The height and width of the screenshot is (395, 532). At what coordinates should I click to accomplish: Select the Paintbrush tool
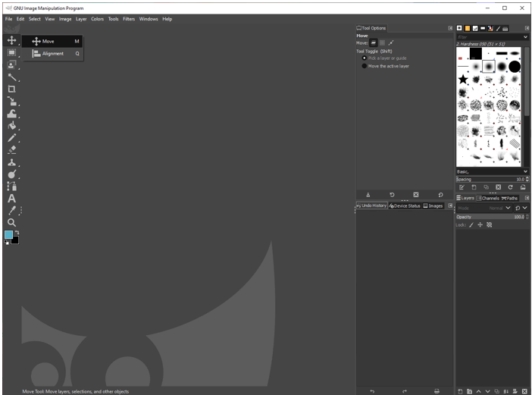coord(12,138)
